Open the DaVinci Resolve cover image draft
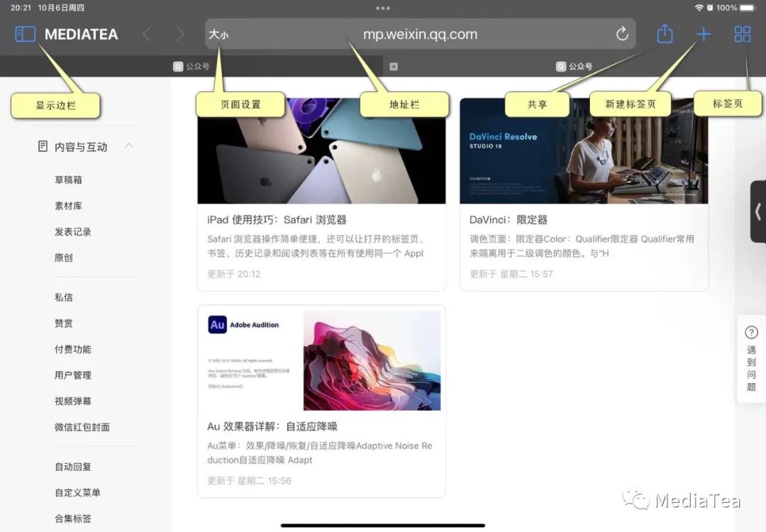This screenshot has width=766, height=532. pos(584,151)
